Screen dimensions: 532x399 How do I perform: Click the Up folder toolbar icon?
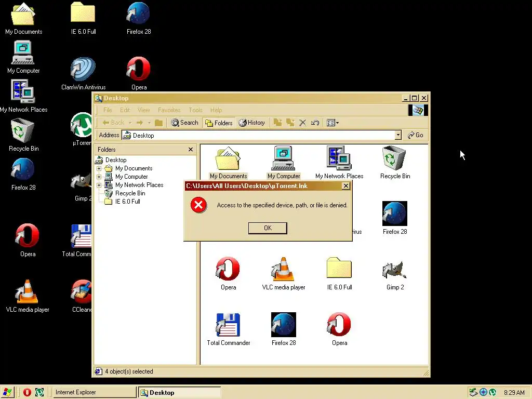click(158, 123)
